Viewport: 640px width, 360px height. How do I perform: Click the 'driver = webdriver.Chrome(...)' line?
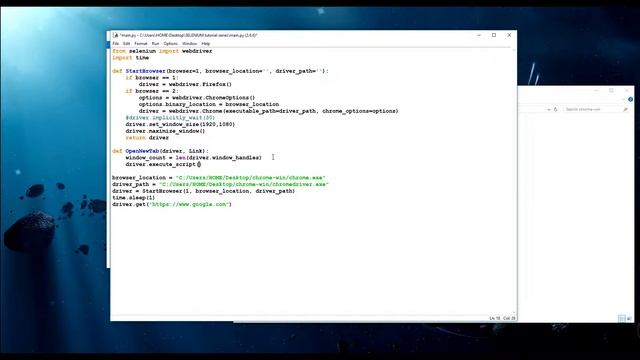tap(268, 111)
